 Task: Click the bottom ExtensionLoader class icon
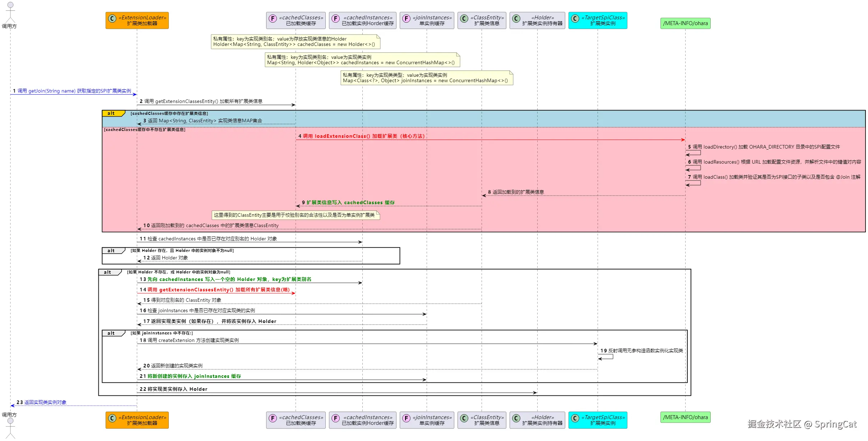[x=112, y=418]
